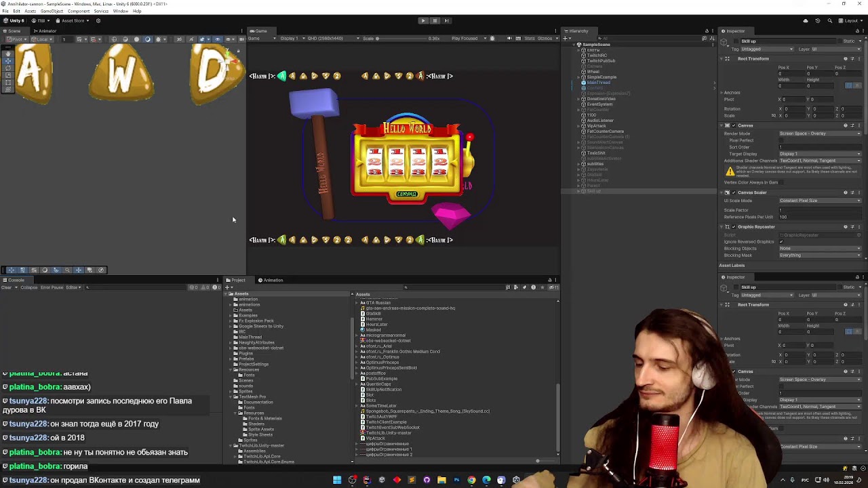
Task: Open Rect Transform preset settings icon
Action: (x=852, y=59)
